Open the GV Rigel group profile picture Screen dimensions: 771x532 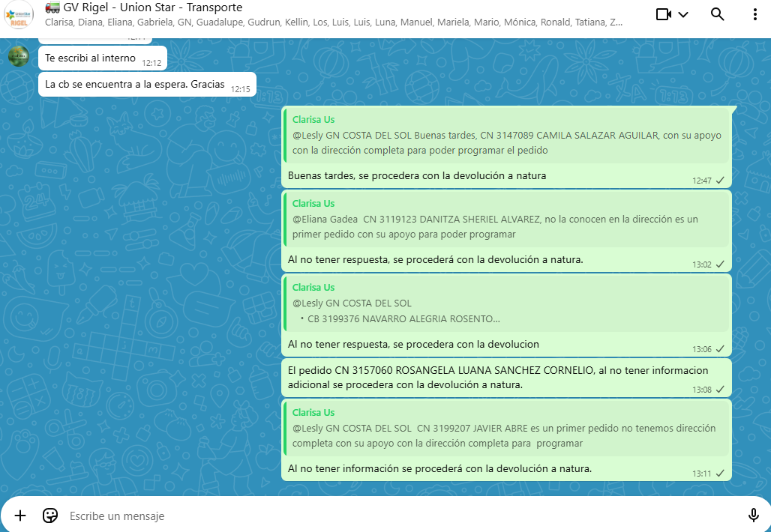(19, 15)
